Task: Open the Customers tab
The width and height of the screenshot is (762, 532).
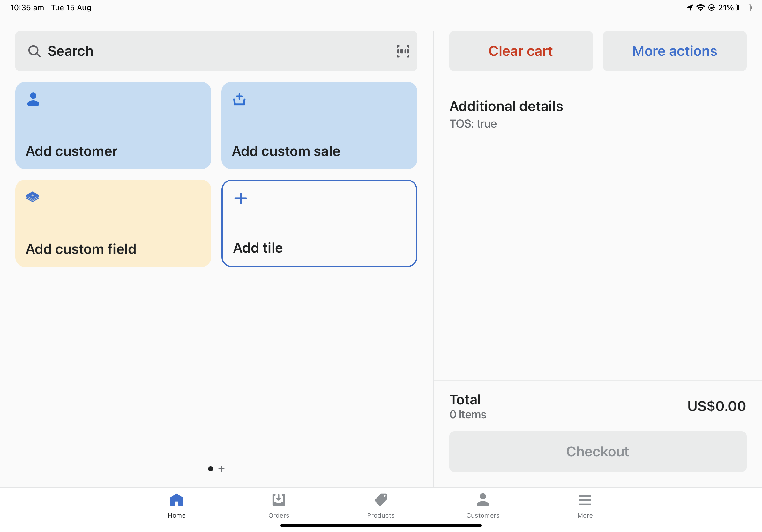Action: pos(483,506)
